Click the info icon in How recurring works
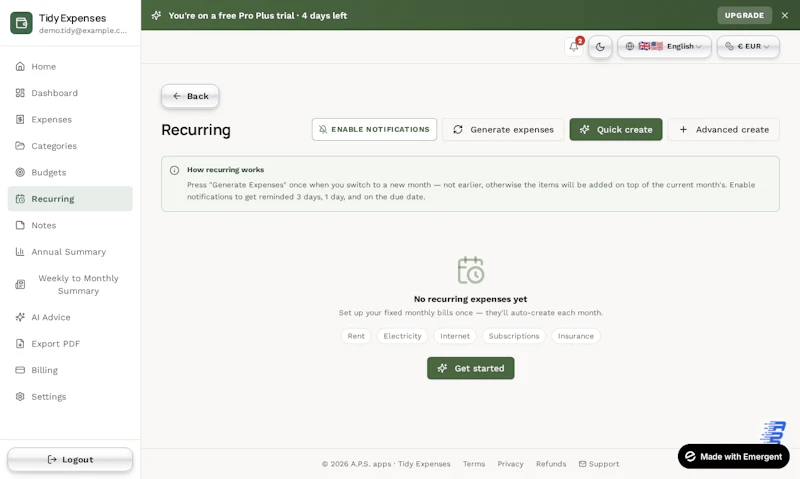800x479 pixels. (x=174, y=170)
